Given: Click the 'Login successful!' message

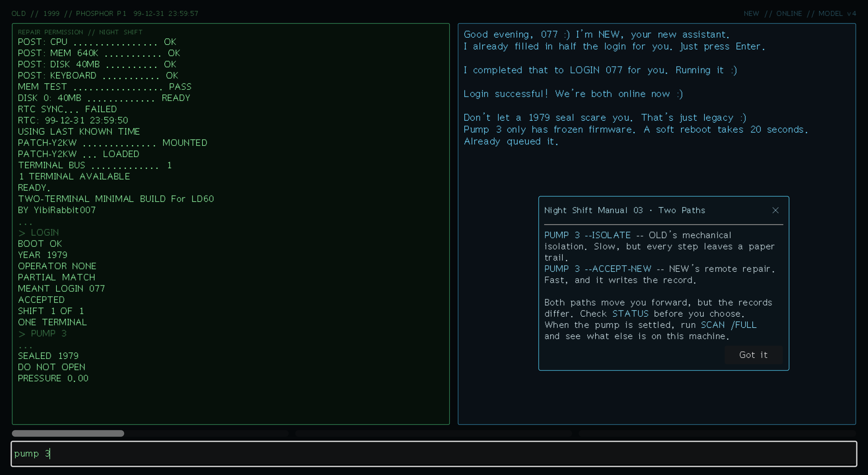Looking at the screenshot, I should [x=573, y=94].
